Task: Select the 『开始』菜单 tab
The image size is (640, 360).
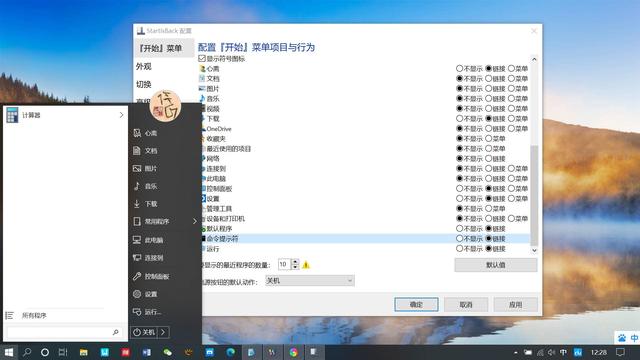Action: pos(164,48)
